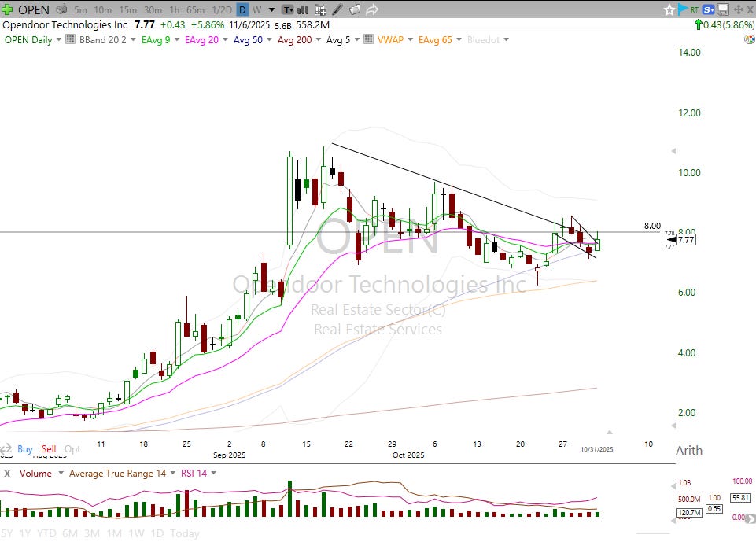756x542 pixels.
Task: Add OPEN to favorites with the star
Action: tap(669, 9)
